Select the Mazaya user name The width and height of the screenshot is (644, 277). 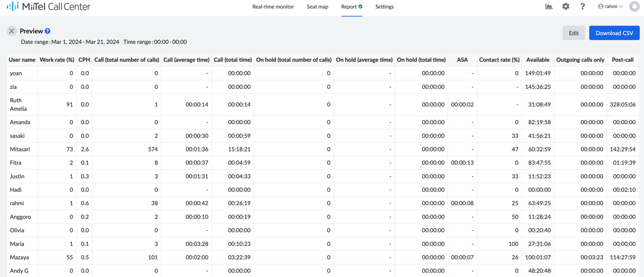tap(19, 257)
